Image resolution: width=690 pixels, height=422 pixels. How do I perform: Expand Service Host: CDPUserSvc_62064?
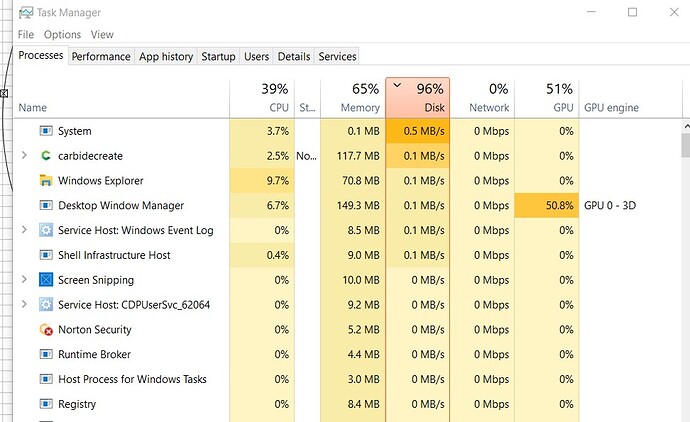pyautogui.click(x=24, y=304)
